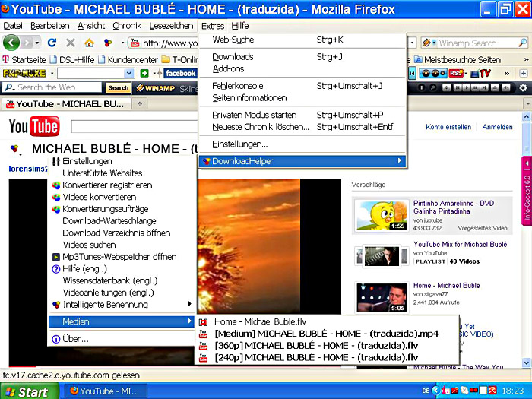Click Pintinho Amarelinho chick video thumbnail
Image resolution: width=532 pixels, height=399 pixels.
coord(382,215)
